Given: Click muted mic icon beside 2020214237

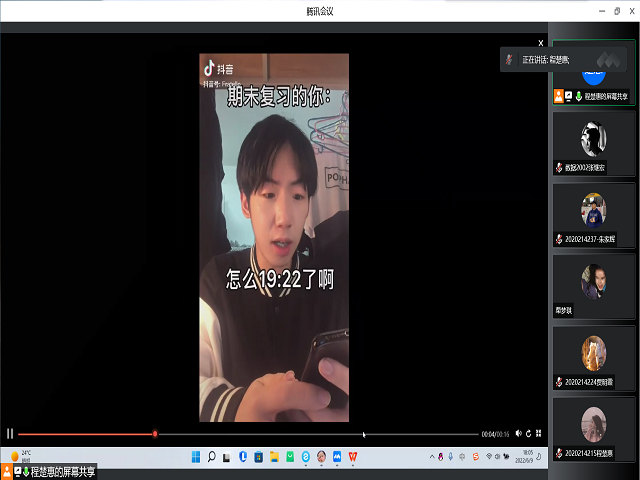Looking at the screenshot, I should click(559, 239).
